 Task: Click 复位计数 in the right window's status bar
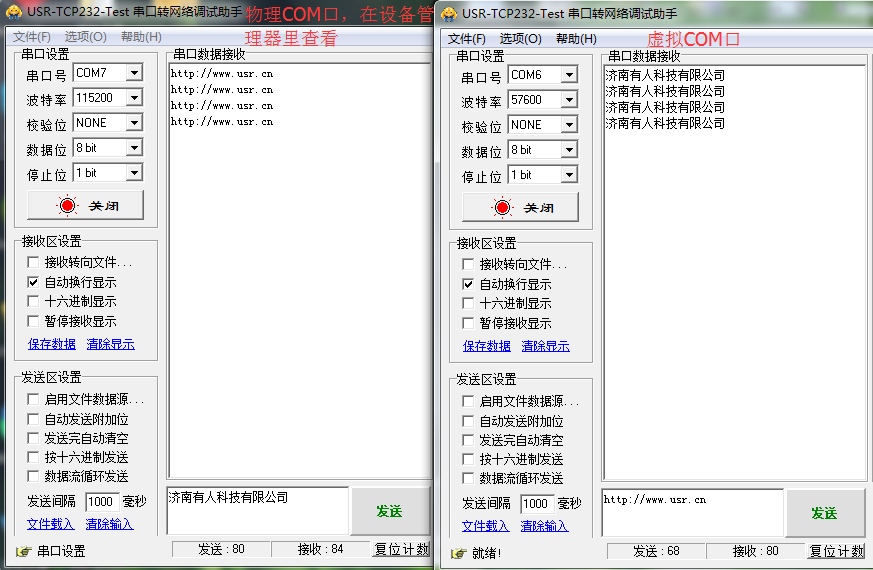[836, 551]
